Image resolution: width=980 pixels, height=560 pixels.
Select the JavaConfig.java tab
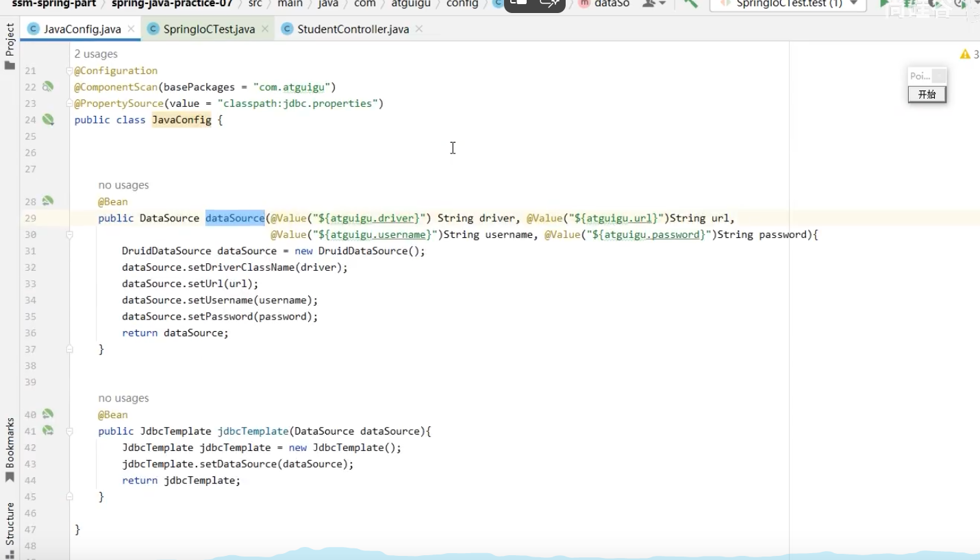click(81, 29)
